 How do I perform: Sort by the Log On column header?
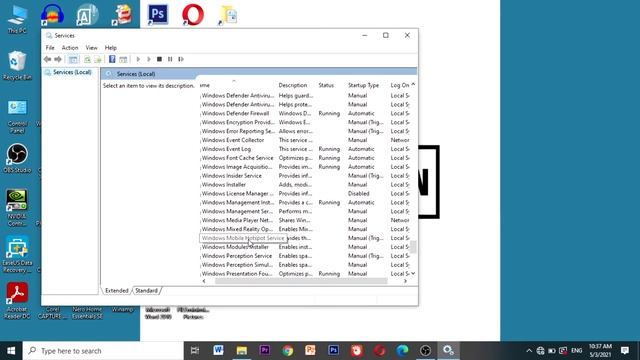point(400,85)
